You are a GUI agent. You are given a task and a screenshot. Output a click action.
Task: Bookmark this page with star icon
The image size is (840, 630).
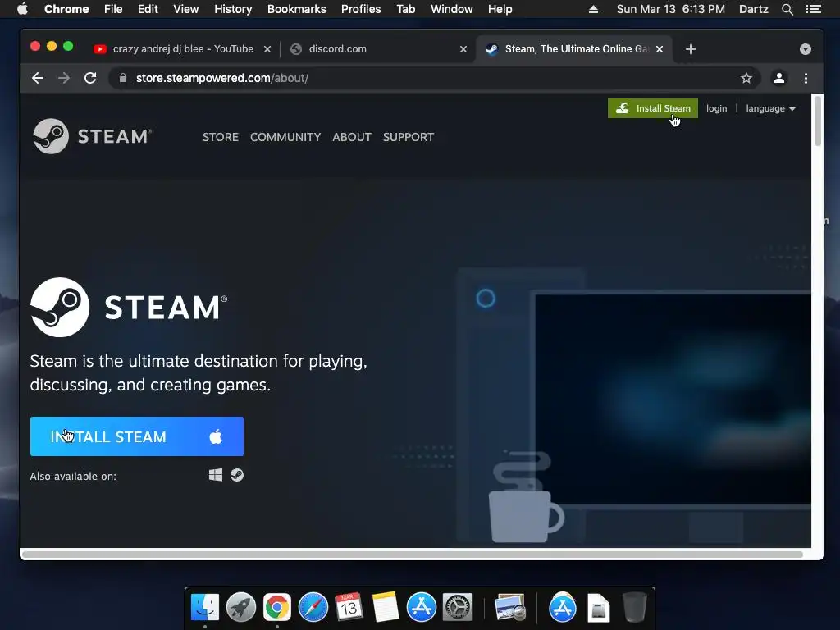coord(746,78)
